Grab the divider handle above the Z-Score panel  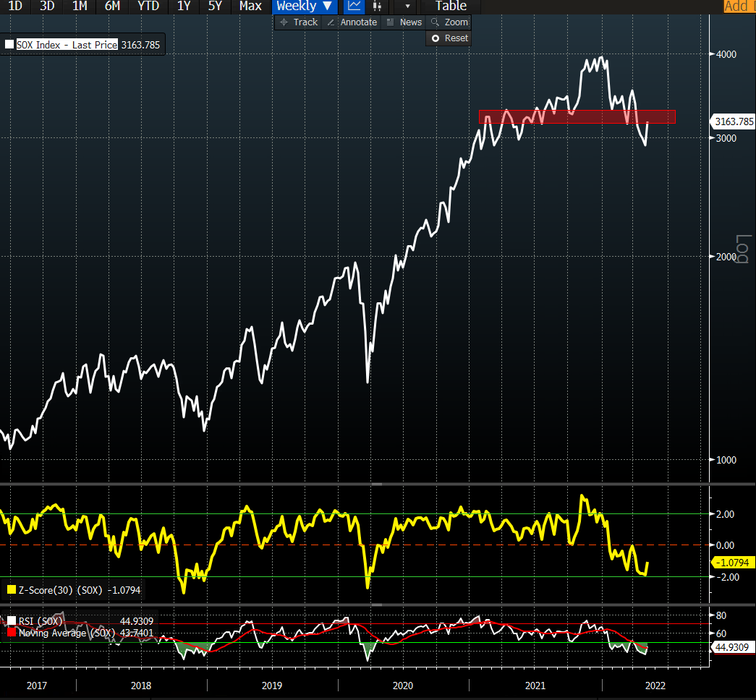[x=377, y=484]
